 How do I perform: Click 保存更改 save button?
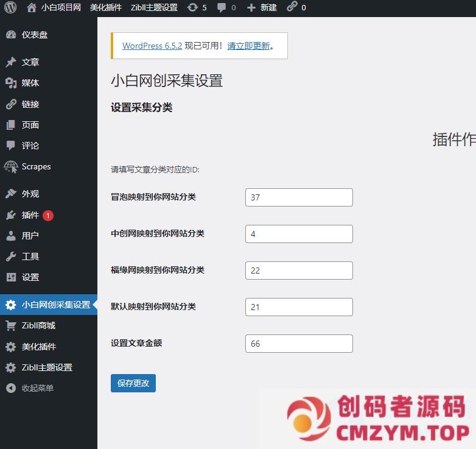[133, 383]
